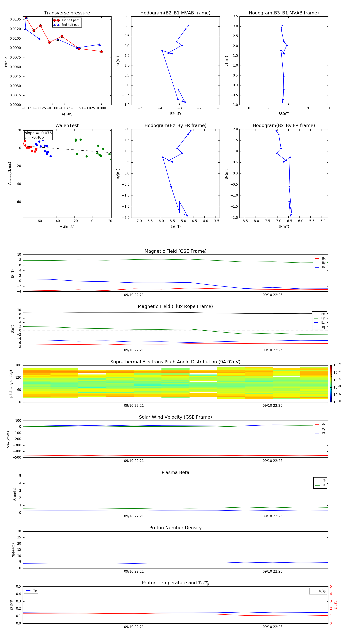Click the Bz' legend entry in Flux Rope plot
This screenshot has height=644, width=351.
tap(320, 323)
